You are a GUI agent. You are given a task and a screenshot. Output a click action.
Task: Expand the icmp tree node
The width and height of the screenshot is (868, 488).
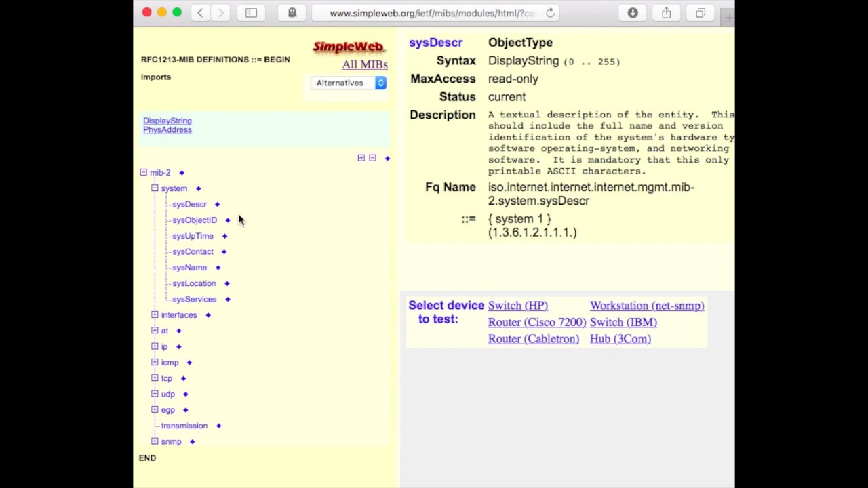click(155, 362)
